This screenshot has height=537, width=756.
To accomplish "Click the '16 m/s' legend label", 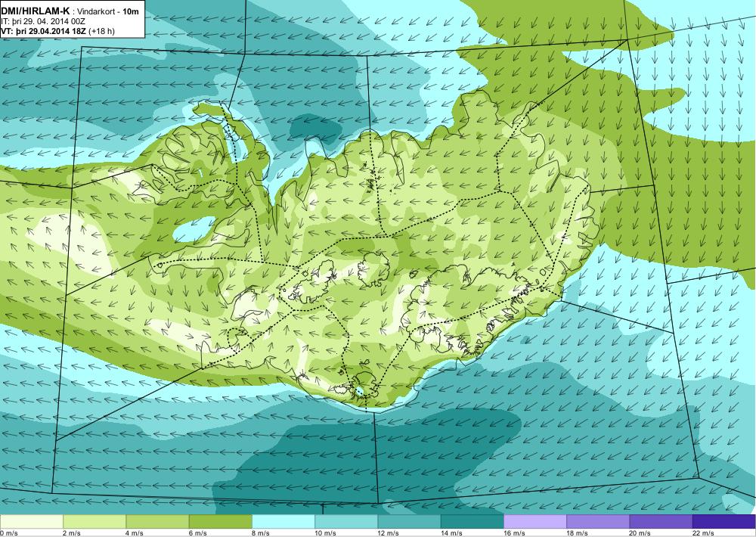I will tap(514, 533).
